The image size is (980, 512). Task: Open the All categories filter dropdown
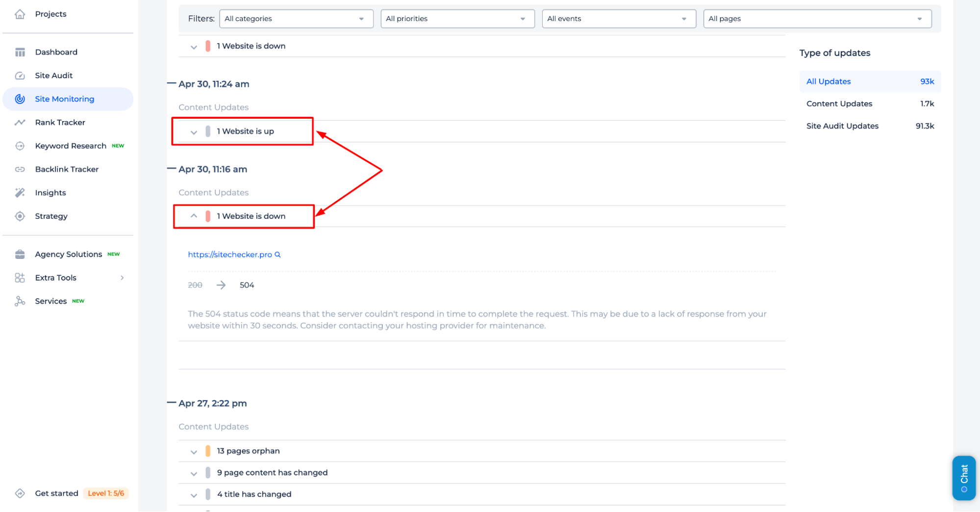coord(296,19)
